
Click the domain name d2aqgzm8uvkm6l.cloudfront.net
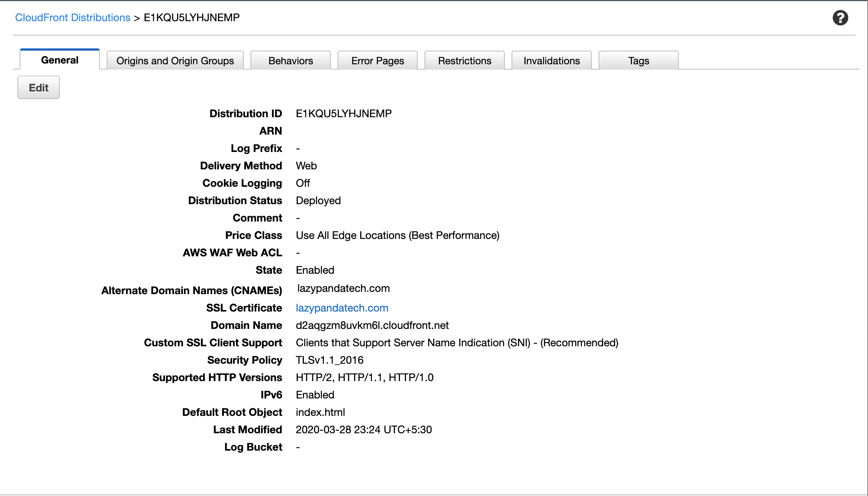(x=372, y=325)
